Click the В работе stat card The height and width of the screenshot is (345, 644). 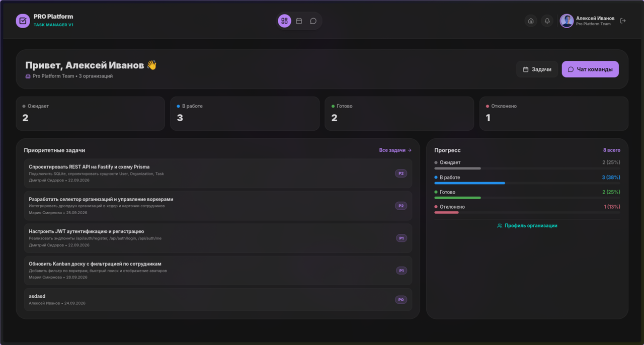[x=245, y=114]
